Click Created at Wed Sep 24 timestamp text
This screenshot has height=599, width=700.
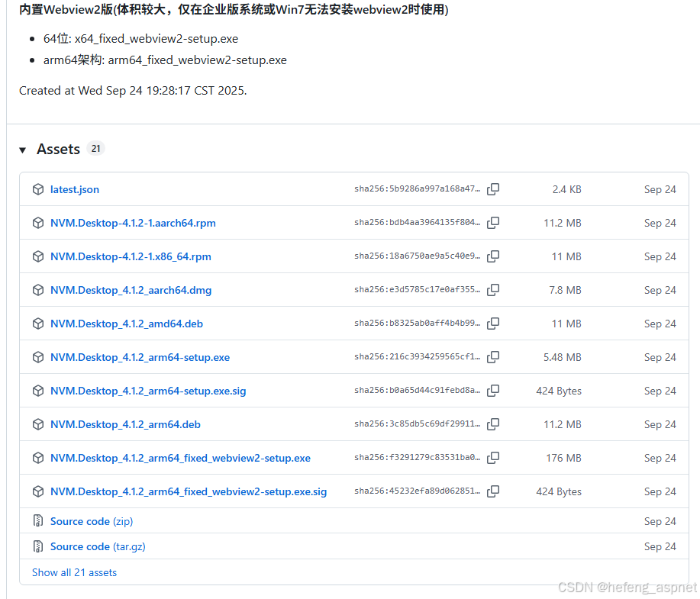pyautogui.click(x=133, y=91)
